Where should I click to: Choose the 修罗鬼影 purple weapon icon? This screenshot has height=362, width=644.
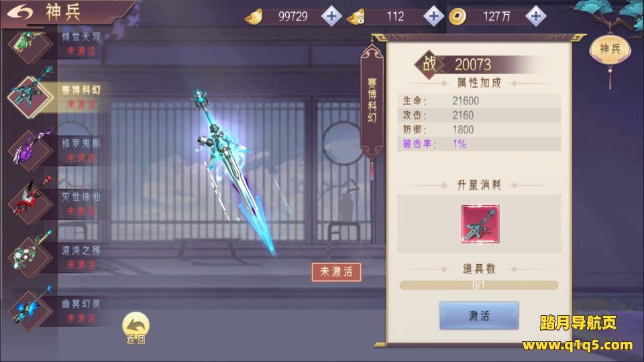pyautogui.click(x=30, y=149)
